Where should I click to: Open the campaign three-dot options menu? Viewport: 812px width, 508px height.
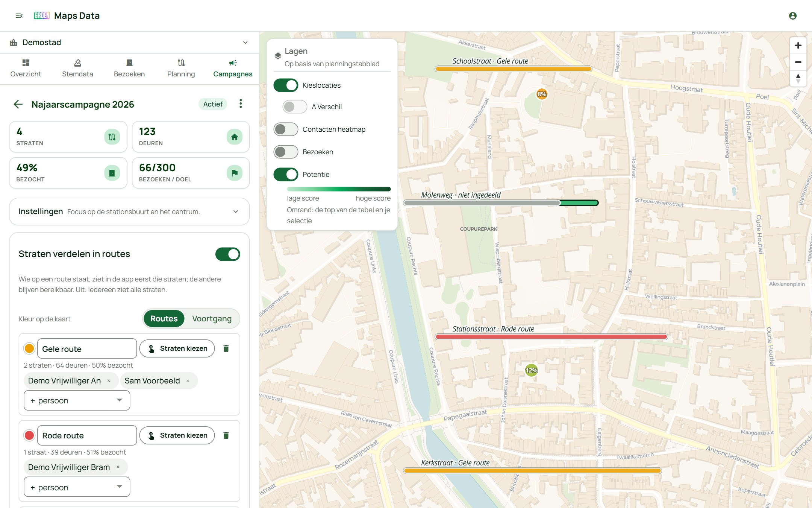[x=241, y=103]
